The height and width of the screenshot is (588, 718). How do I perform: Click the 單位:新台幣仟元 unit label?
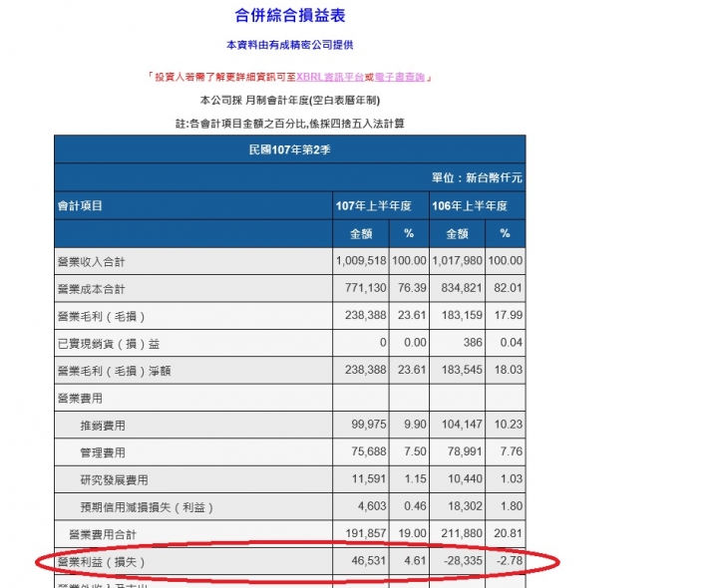tap(477, 177)
